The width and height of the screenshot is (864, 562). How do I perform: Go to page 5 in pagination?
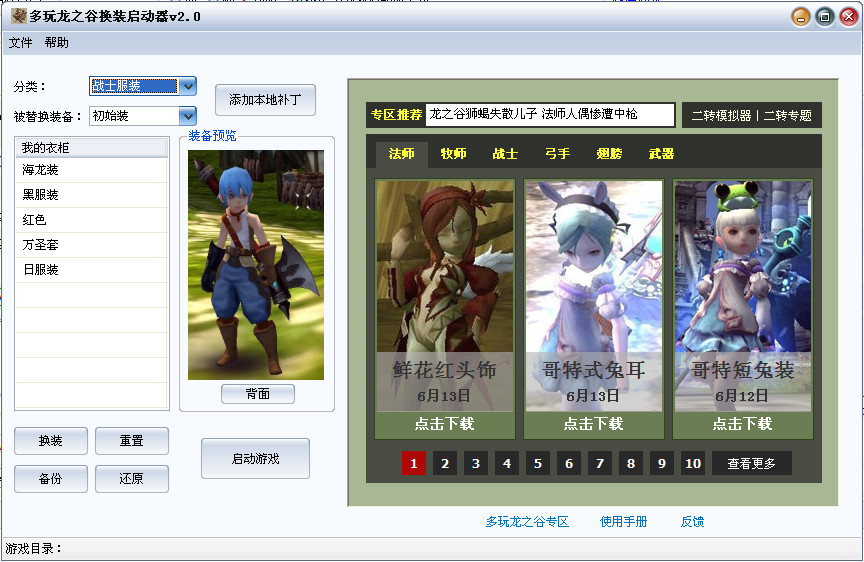[538, 463]
